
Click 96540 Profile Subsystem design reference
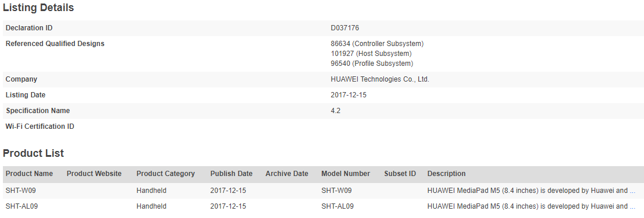tap(372, 64)
